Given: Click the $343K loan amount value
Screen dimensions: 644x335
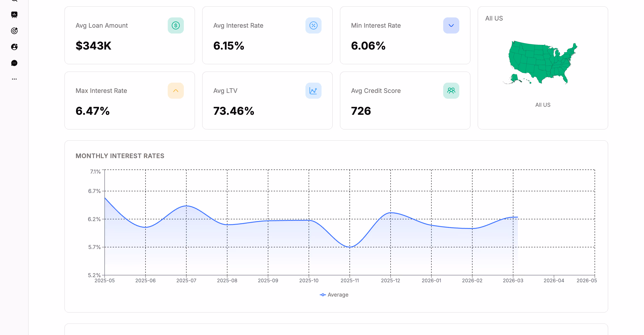Looking at the screenshot, I should pyautogui.click(x=93, y=46).
